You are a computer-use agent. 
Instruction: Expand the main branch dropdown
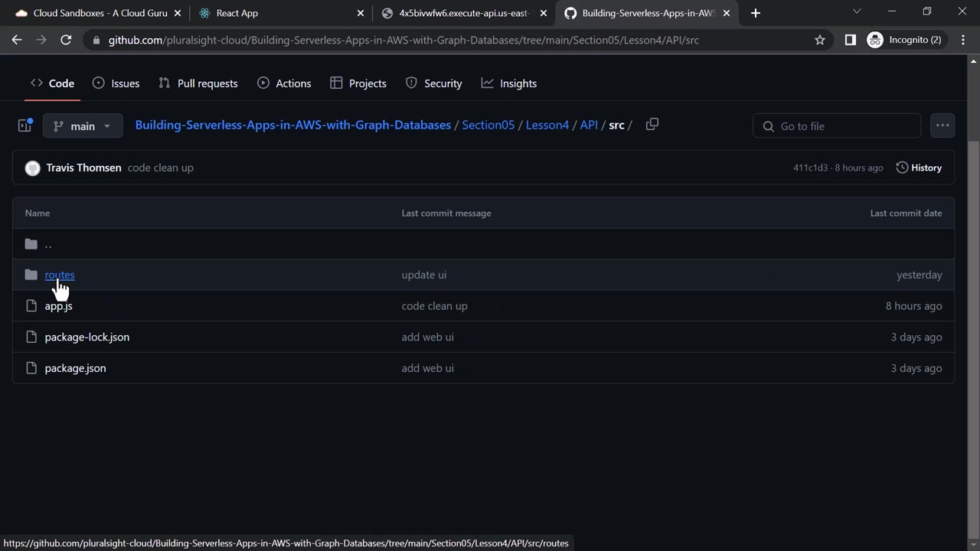pos(83,126)
